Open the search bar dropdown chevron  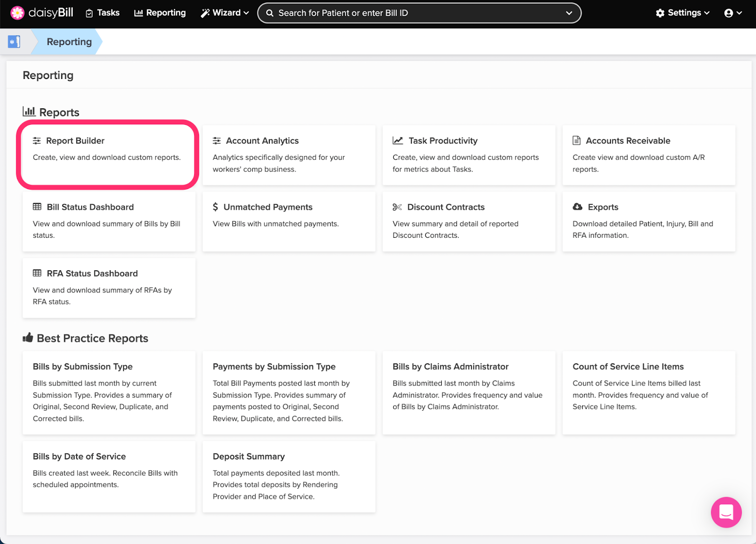(569, 13)
